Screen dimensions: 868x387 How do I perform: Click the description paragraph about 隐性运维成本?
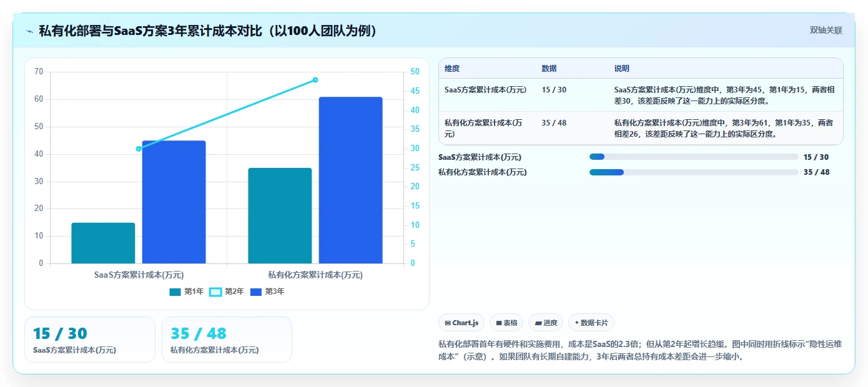pos(641,350)
